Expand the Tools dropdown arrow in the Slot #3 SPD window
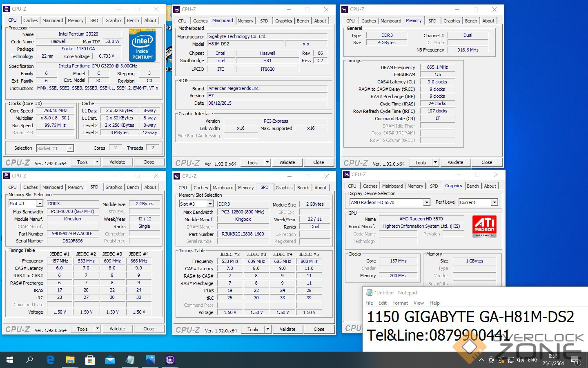Image resolution: width=588 pixels, height=368 pixels. (267, 329)
